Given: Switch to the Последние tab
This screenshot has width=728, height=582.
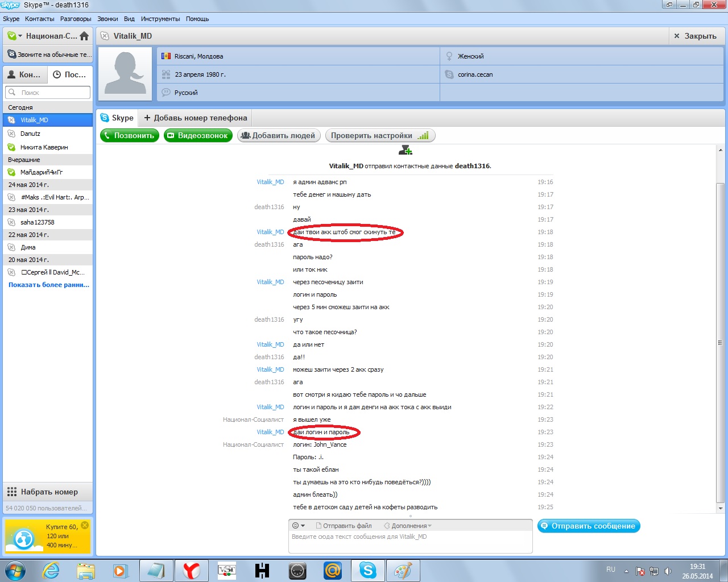Looking at the screenshot, I should [69, 74].
